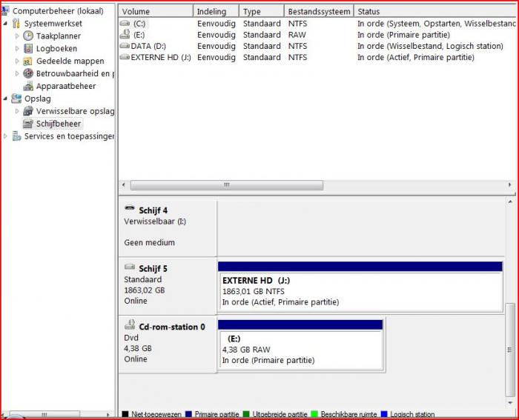This screenshot has width=519, height=420.
Task: Click the Systeemwerkset tools icon
Action: (x=16, y=24)
